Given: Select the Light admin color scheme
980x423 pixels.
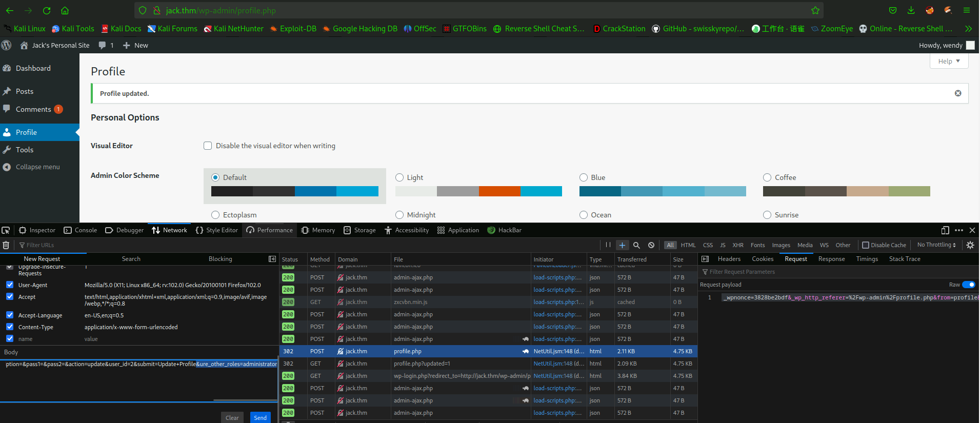Looking at the screenshot, I should 399,177.
